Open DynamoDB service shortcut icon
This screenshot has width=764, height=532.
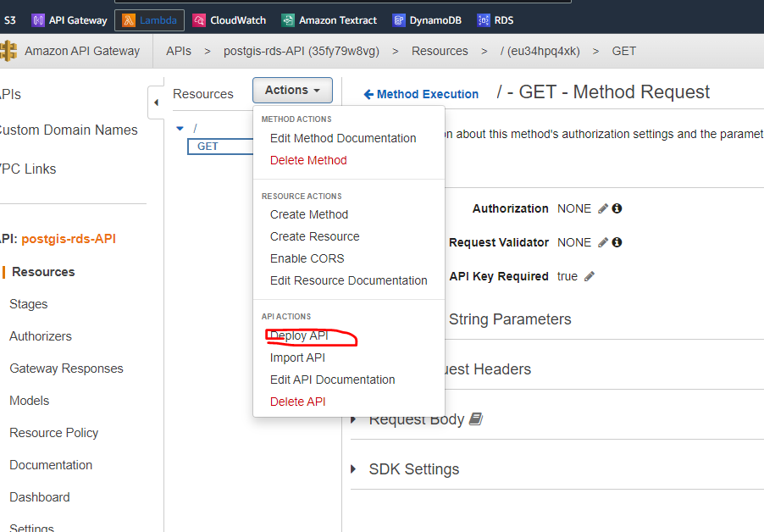click(x=399, y=20)
